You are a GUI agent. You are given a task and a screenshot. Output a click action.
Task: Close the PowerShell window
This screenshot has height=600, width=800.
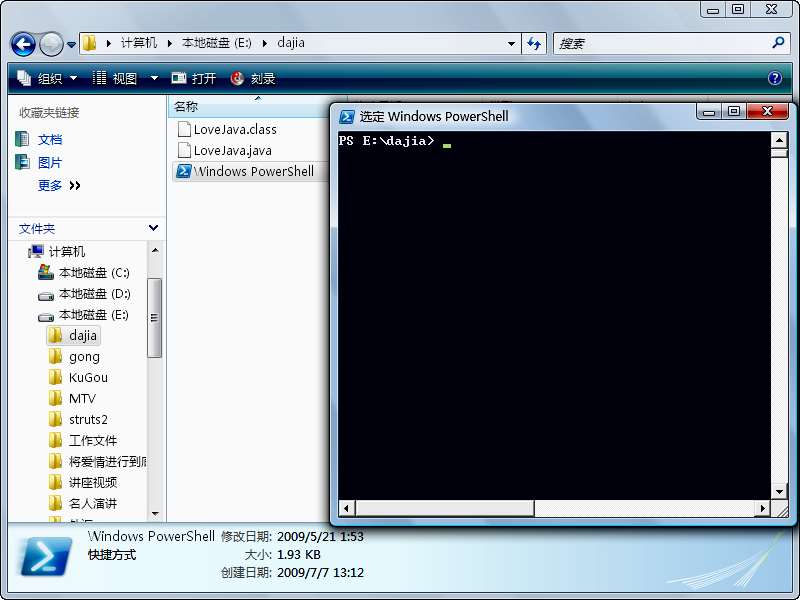(x=767, y=112)
